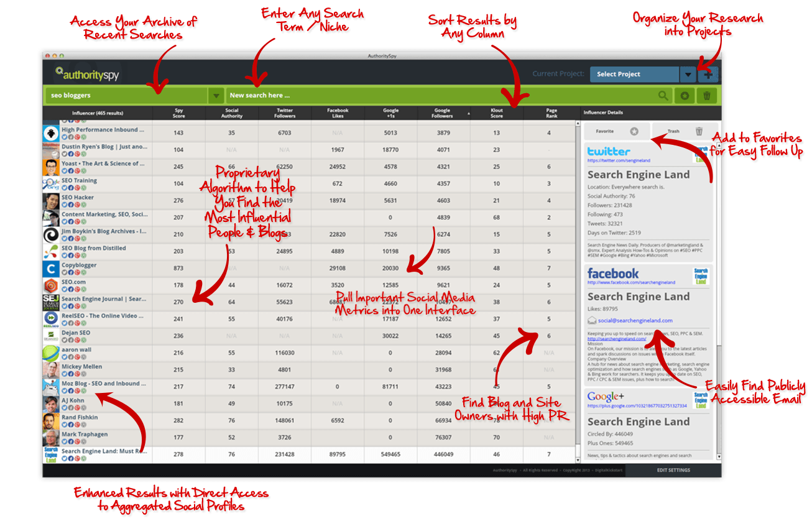Click the Favorite tab in Influencer Details

pos(617,131)
